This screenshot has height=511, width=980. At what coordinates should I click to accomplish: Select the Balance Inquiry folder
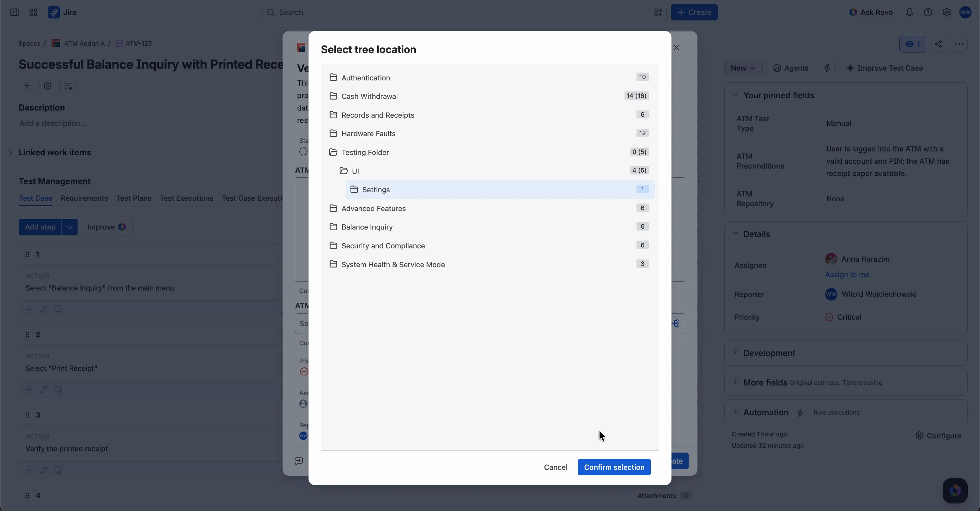(x=489, y=227)
